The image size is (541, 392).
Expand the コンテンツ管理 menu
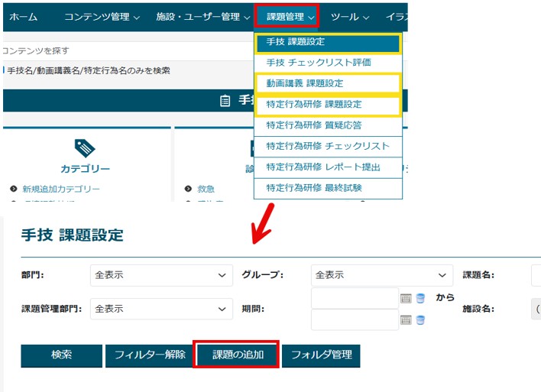(x=102, y=17)
